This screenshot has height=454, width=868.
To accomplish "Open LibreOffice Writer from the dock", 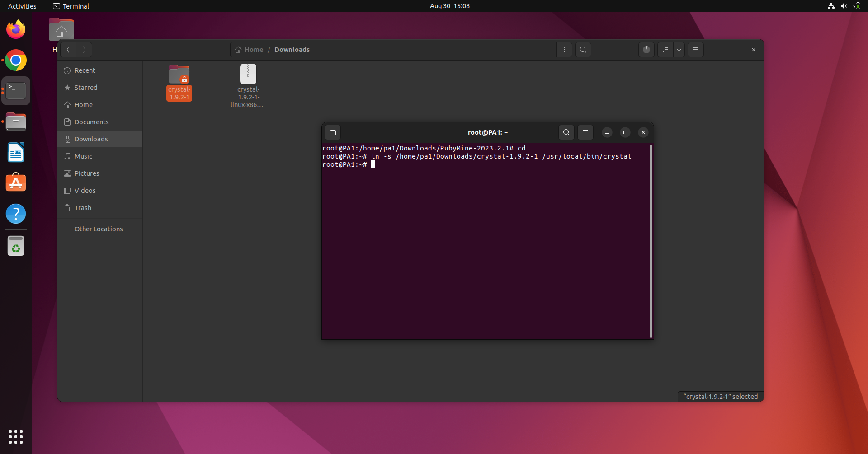I will (x=15, y=152).
